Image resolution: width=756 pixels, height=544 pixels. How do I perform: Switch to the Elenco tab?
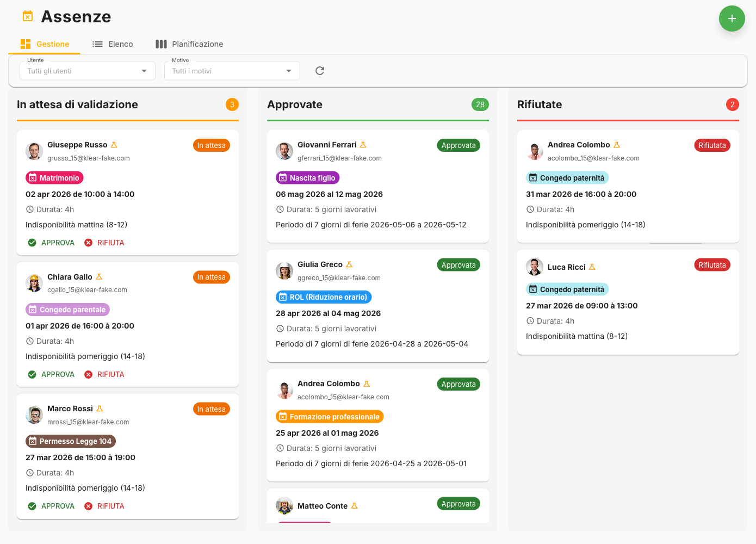coord(113,44)
